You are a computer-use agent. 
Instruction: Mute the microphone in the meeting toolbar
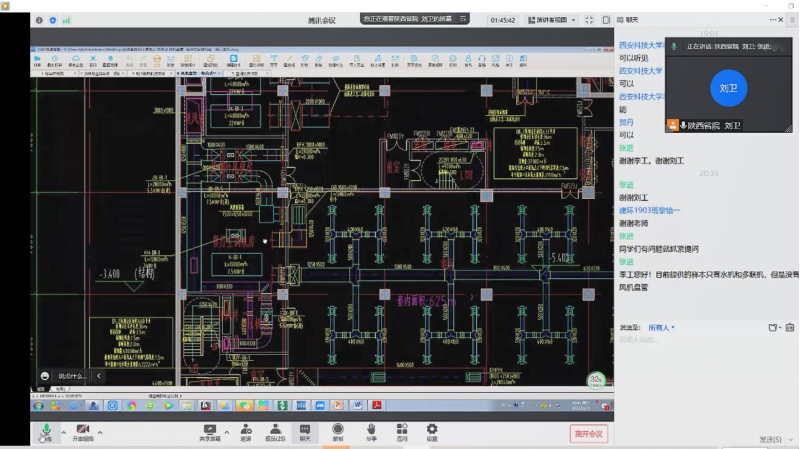44,431
